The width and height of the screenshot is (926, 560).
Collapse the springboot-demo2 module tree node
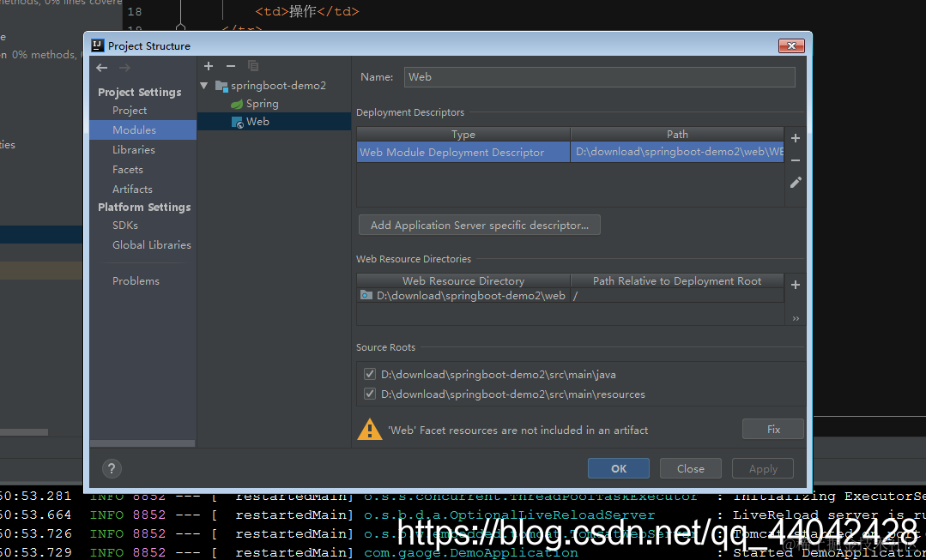pyautogui.click(x=204, y=86)
